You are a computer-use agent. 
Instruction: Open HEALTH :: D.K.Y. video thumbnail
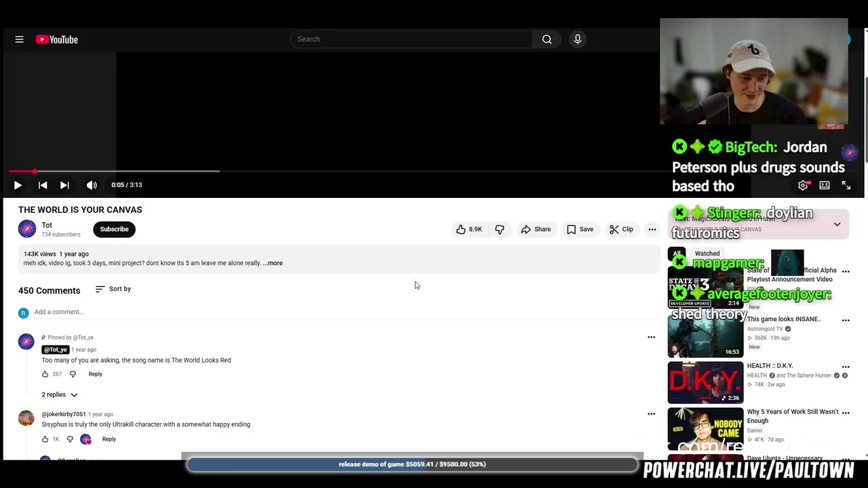tap(705, 383)
